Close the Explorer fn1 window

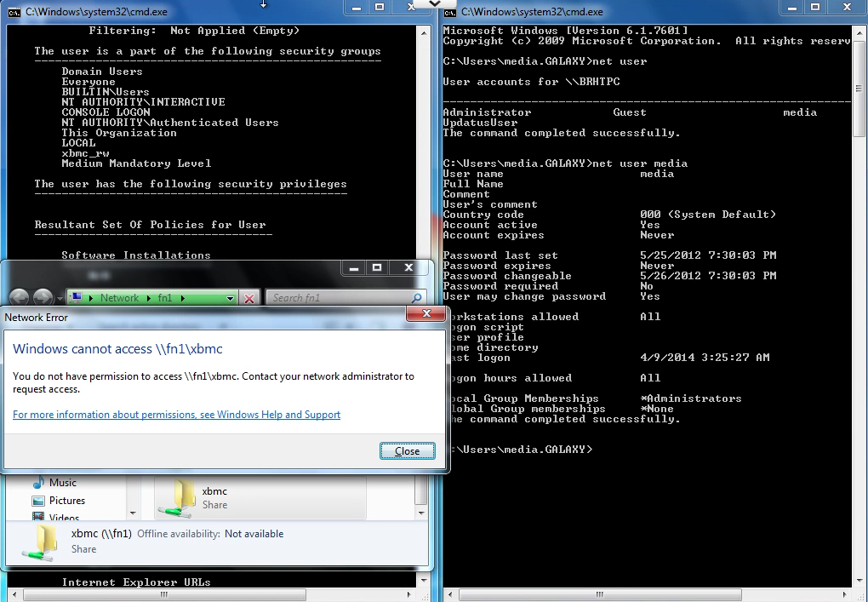[x=408, y=268]
